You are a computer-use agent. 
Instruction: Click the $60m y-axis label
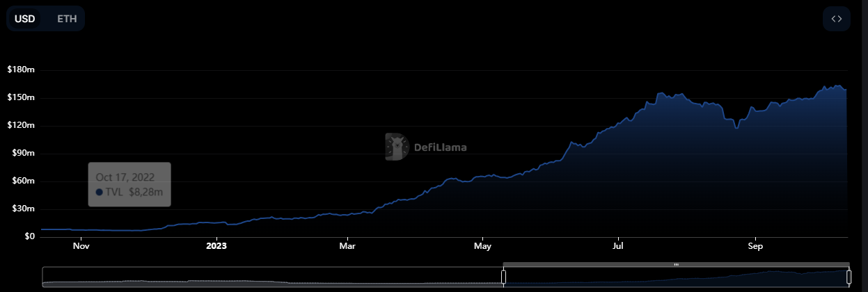[23, 181]
